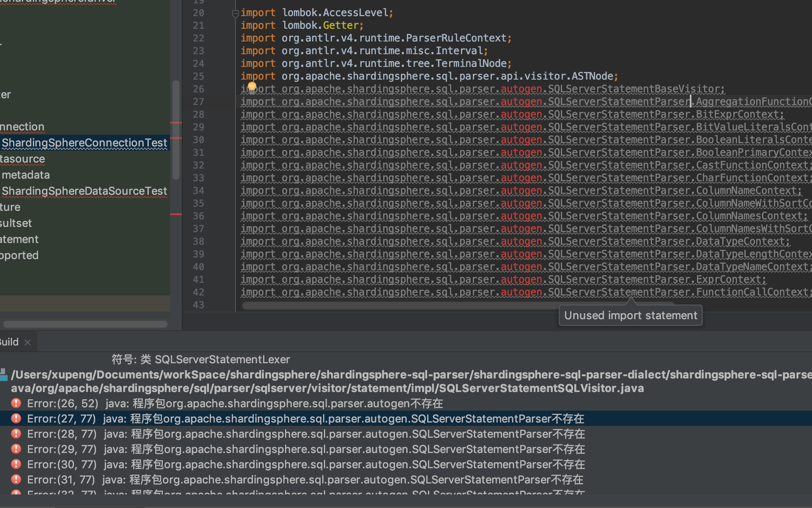Select the metadata folder in project tree

point(25,175)
